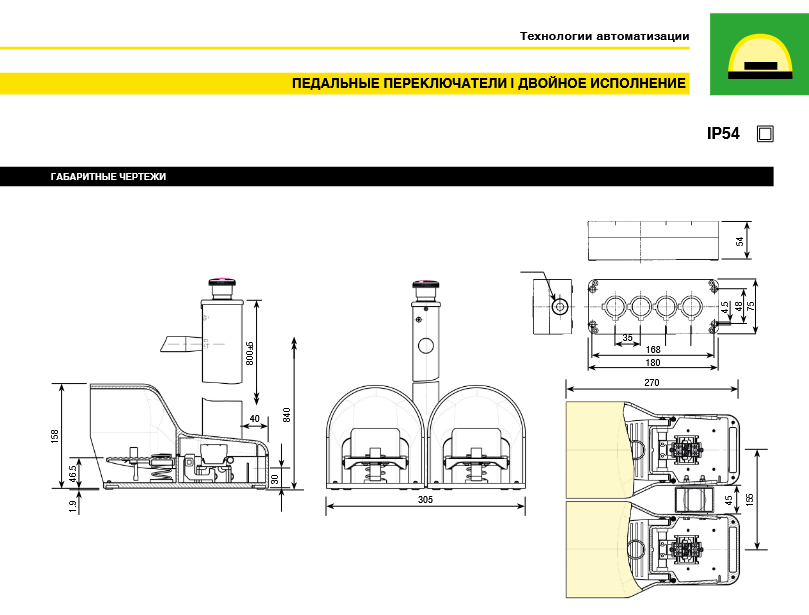
Task: Select the ГАБАРИТНЫЕ ЧЕРТЕЖИ section header
Action: (108, 177)
